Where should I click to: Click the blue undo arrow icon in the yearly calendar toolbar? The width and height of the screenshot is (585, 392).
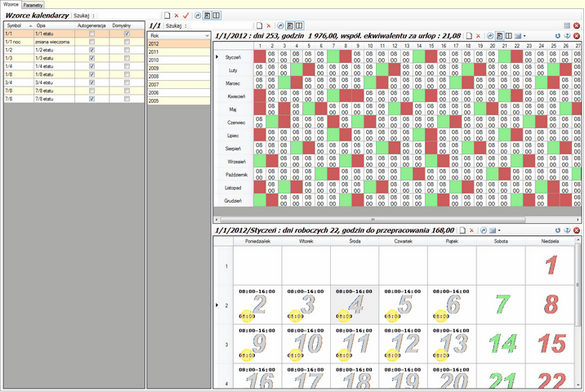[x=558, y=36]
